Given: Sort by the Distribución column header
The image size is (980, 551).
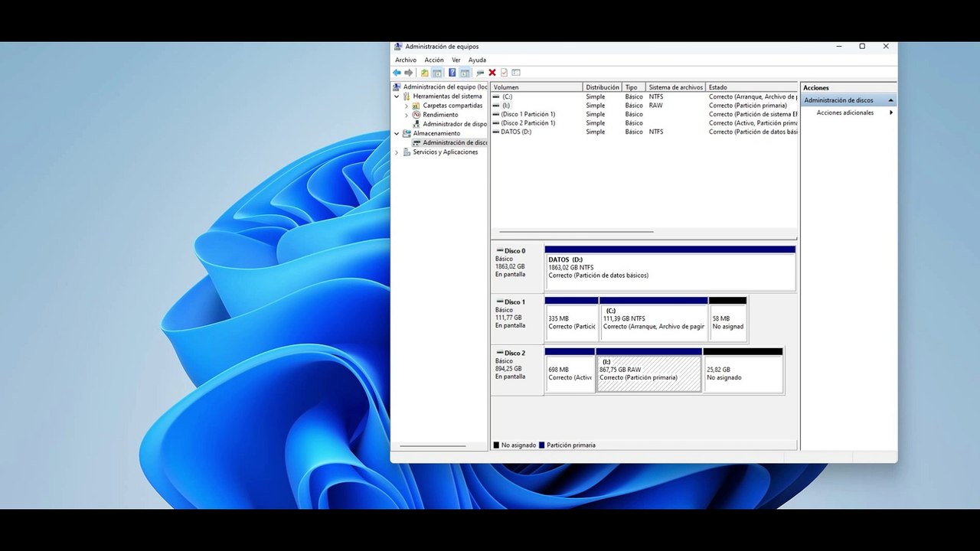Looking at the screenshot, I should (603, 87).
